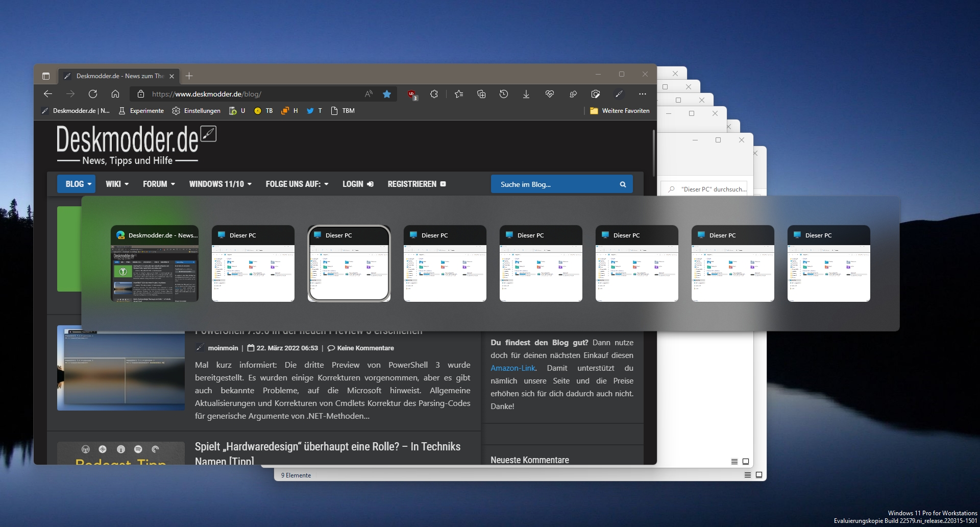Open the uBlock Origin extension icon
Image resolution: width=980 pixels, height=527 pixels.
pos(412,94)
